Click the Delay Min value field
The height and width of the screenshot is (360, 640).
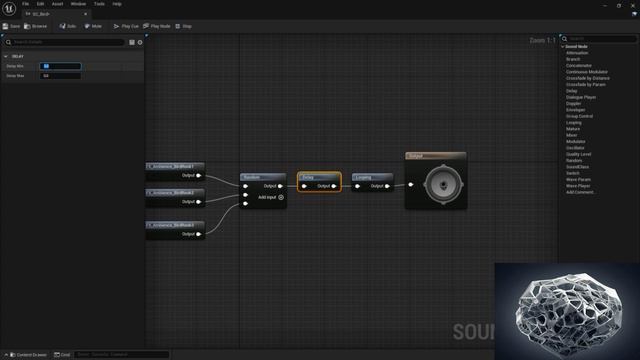60,66
